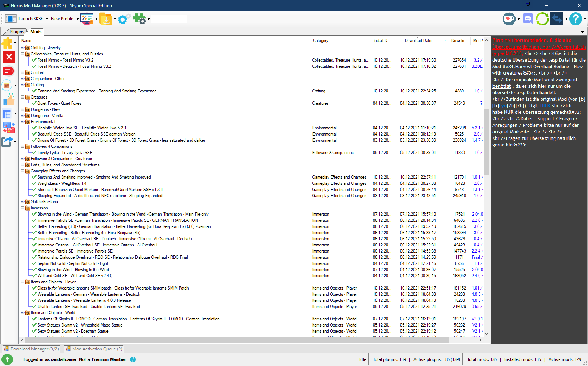Click the blue gear settings icon
Image resolution: width=588 pixels, height=366 pixels.
pyautogui.click(x=123, y=19)
